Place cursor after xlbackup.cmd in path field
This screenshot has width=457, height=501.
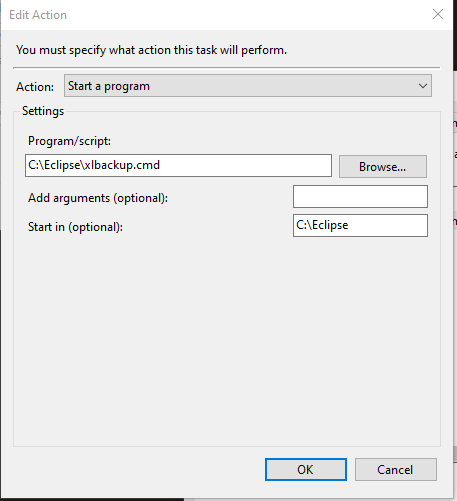(161, 165)
